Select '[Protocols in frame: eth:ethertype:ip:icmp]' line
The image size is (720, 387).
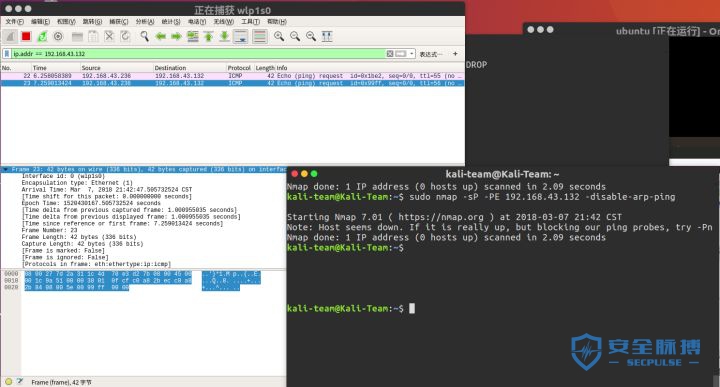[x=96, y=264]
